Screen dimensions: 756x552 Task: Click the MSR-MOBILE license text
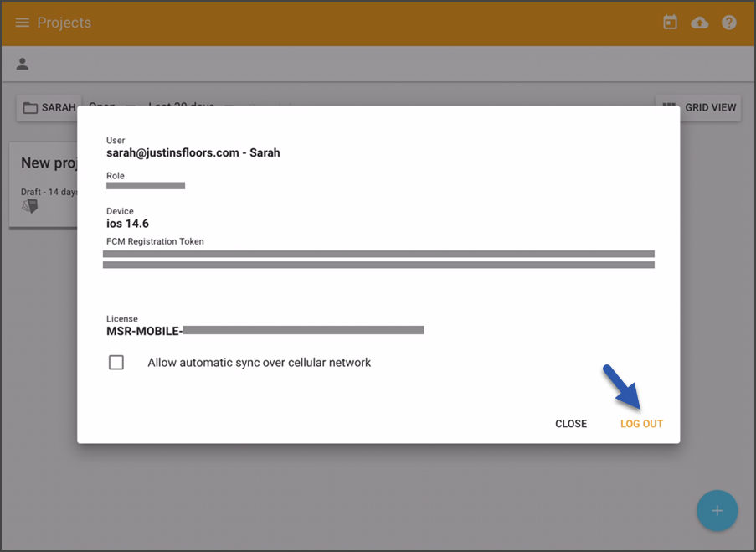144,331
